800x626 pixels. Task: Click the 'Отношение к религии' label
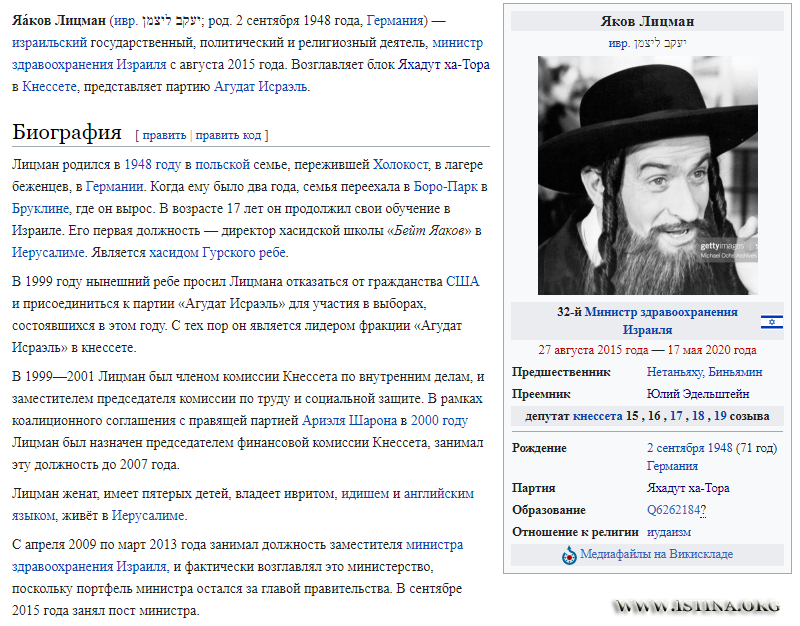coord(575,532)
